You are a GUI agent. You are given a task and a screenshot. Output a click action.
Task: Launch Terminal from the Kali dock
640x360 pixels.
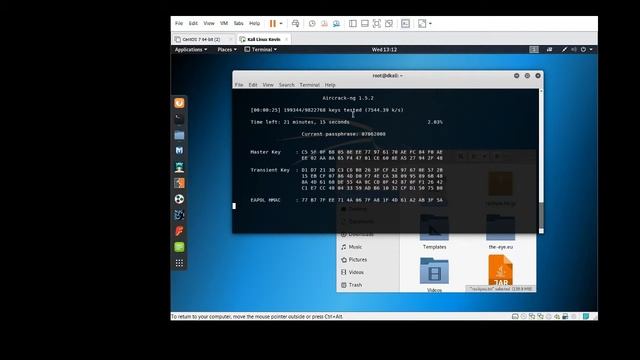click(179, 119)
